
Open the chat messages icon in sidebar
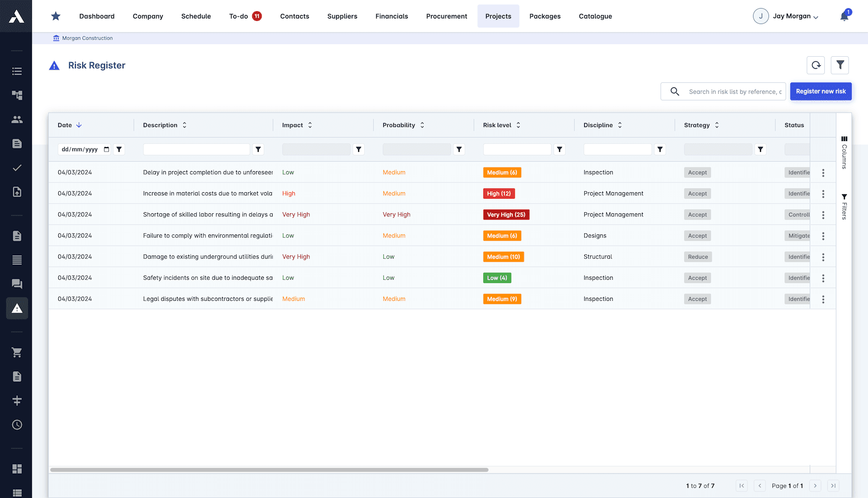(17, 284)
